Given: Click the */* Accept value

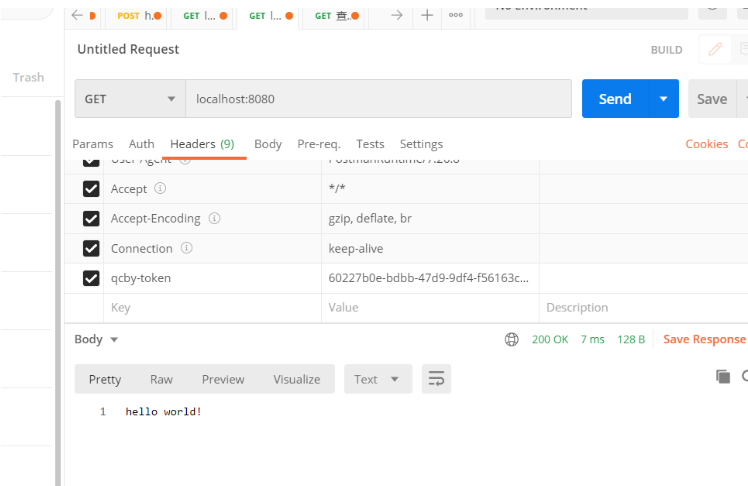Looking at the screenshot, I should click(x=337, y=188).
